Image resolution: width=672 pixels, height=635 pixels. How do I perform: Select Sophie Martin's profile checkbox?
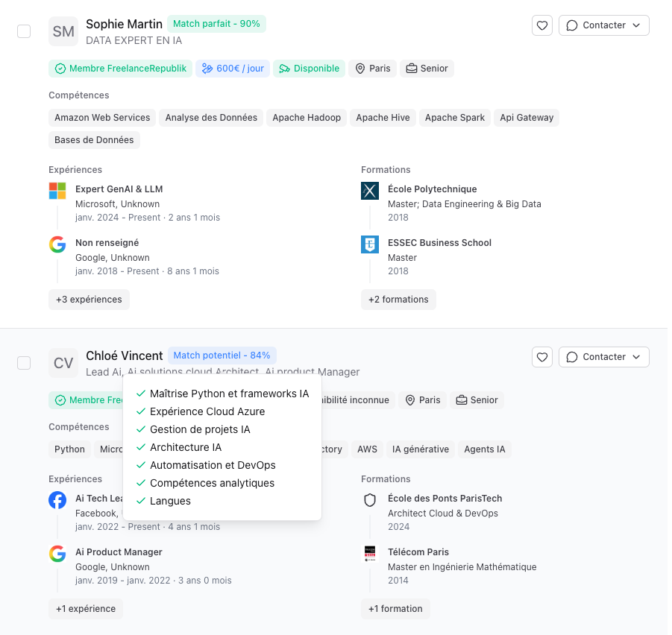[23, 31]
